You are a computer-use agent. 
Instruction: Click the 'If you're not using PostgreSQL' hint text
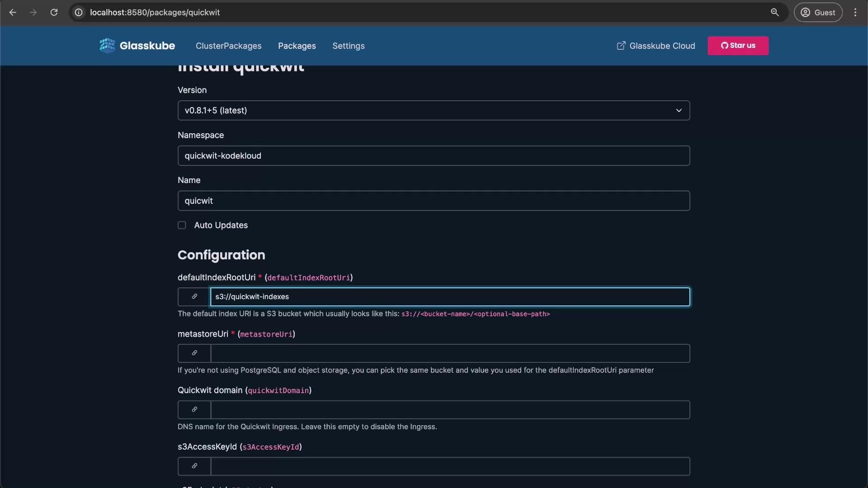pos(415,370)
